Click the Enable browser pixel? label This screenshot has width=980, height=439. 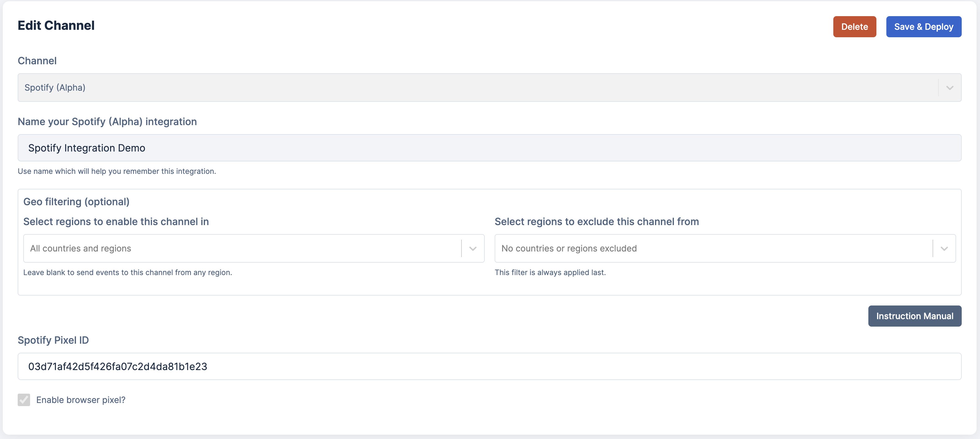[x=81, y=400]
